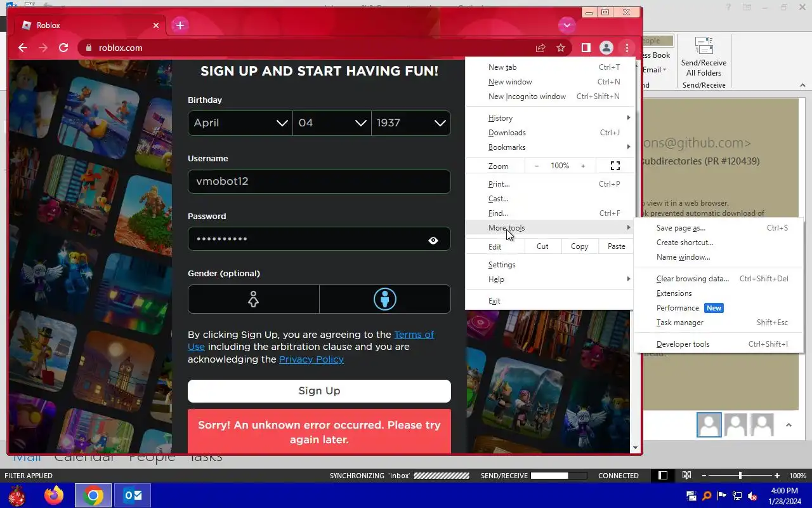Open the birthday year dropdown showing 1937
The image size is (812, 508).
pos(411,123)
